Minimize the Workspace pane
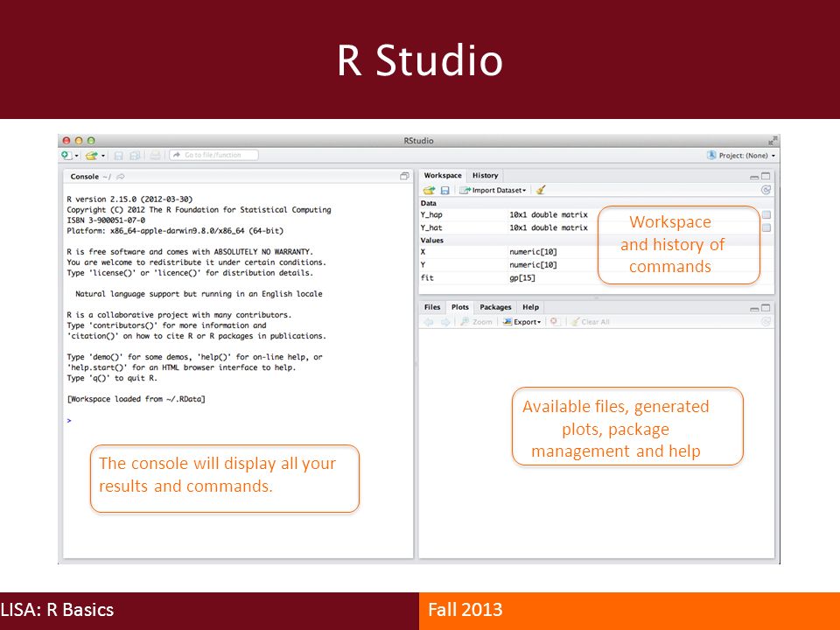 [x=754, y=177]
